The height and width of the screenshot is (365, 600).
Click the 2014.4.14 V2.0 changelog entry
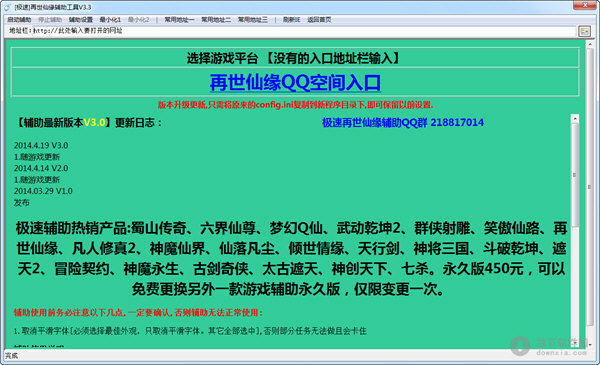41,168
